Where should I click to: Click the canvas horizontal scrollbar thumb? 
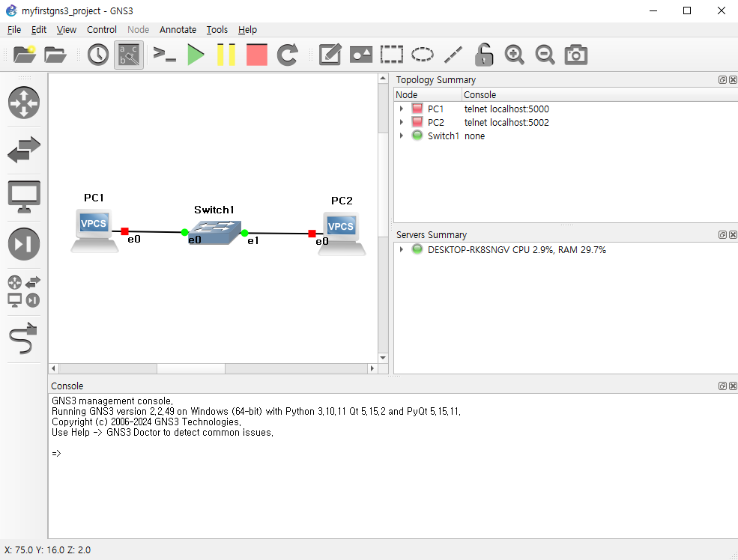191,368
